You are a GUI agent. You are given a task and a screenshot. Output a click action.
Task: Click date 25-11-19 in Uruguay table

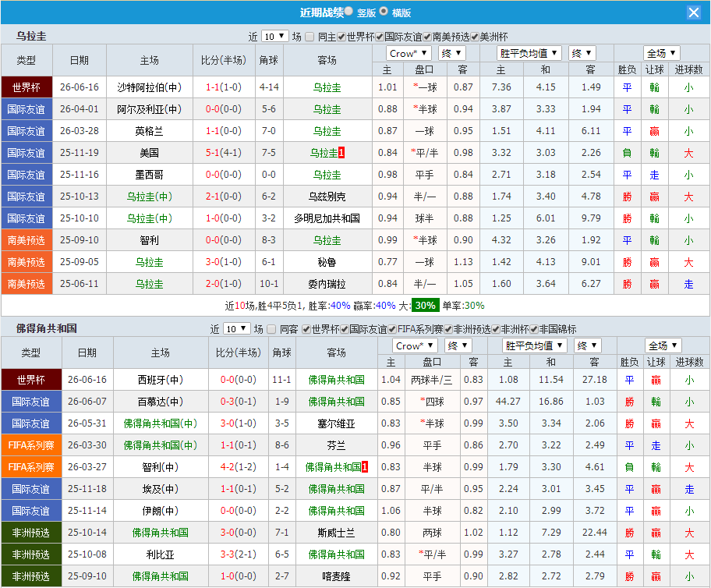[80, 152]
